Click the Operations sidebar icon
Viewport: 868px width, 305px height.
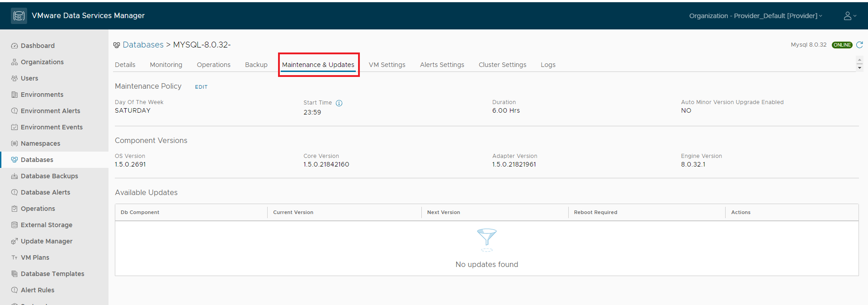14,209
